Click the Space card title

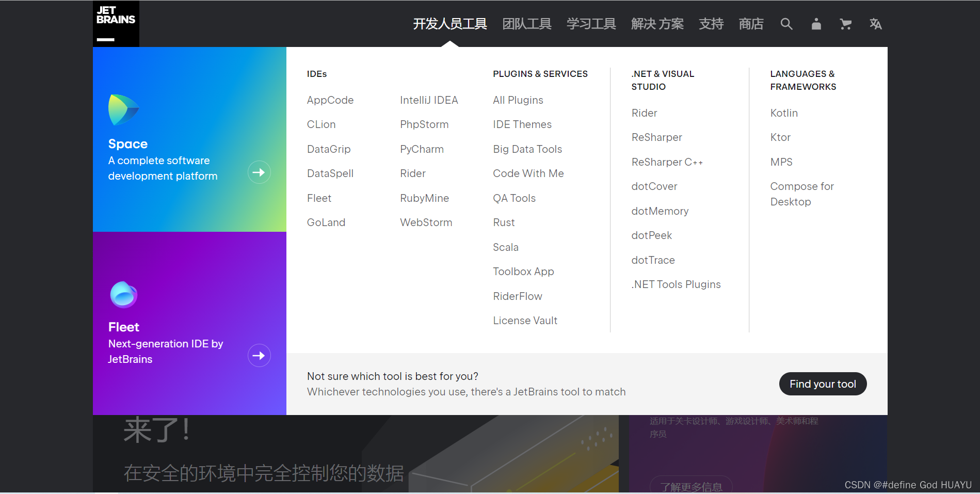coord(128,144)
